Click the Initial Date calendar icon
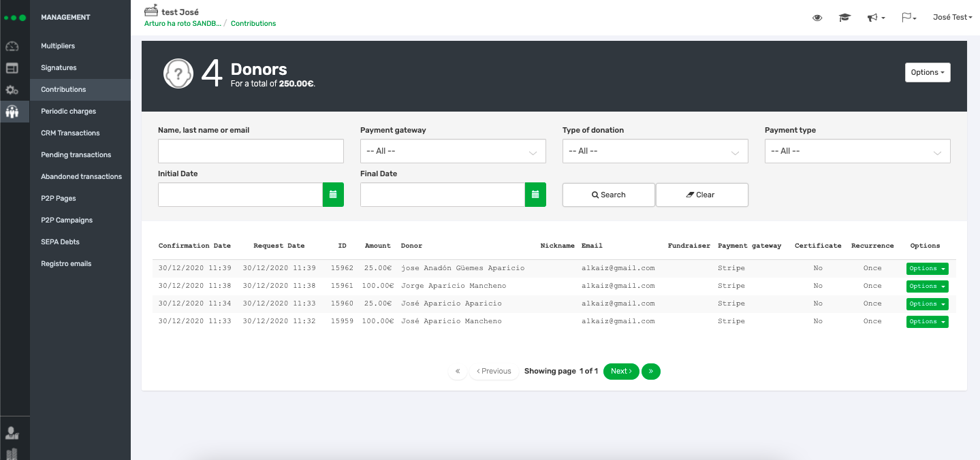 tap(333, 195)
